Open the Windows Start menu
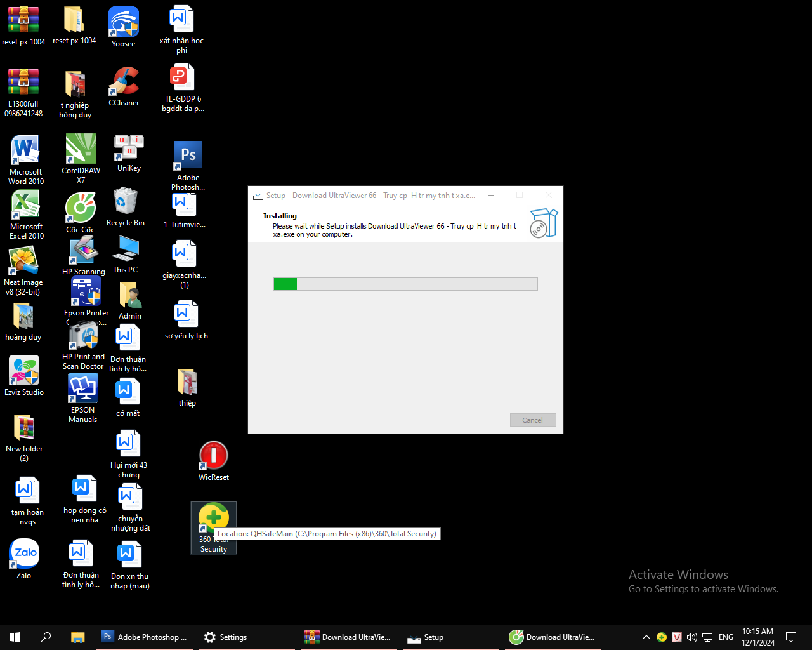 pos(15,637)
